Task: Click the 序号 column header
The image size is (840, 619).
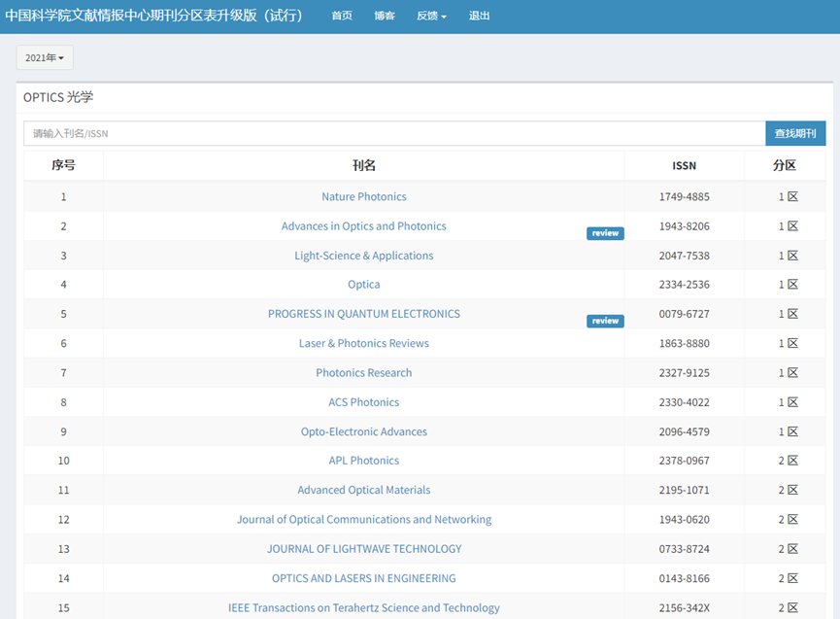Action: 63,165
